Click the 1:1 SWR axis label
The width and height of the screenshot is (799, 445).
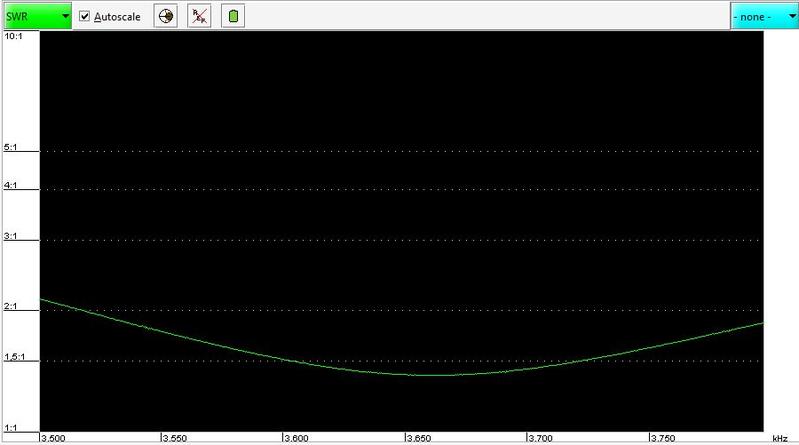pyautogui.click(x=11, y=427)
